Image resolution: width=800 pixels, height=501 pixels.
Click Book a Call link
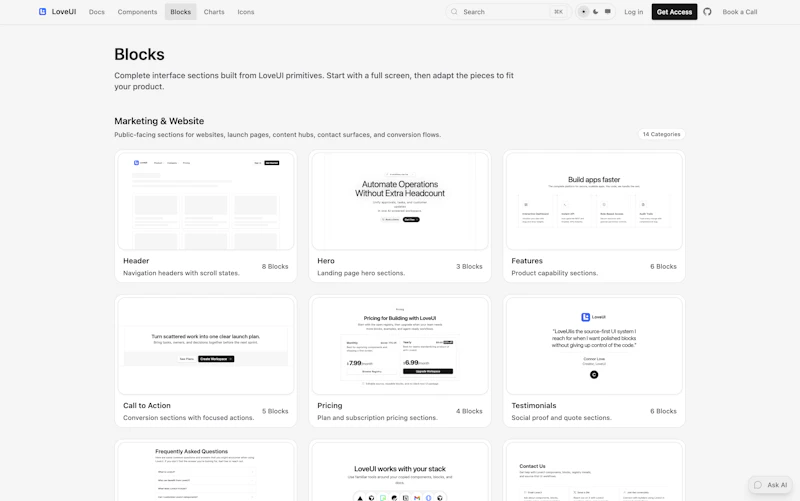[739, 12]
